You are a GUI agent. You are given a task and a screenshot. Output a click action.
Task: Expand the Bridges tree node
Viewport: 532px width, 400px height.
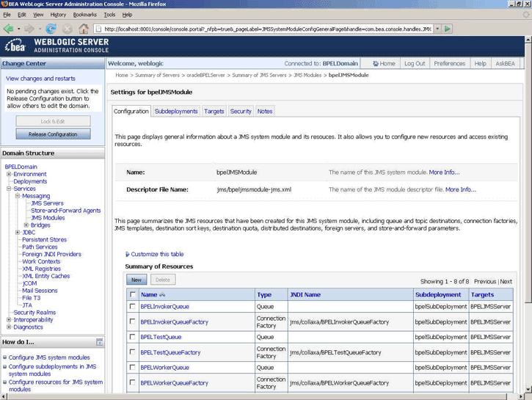coord(26,225)
